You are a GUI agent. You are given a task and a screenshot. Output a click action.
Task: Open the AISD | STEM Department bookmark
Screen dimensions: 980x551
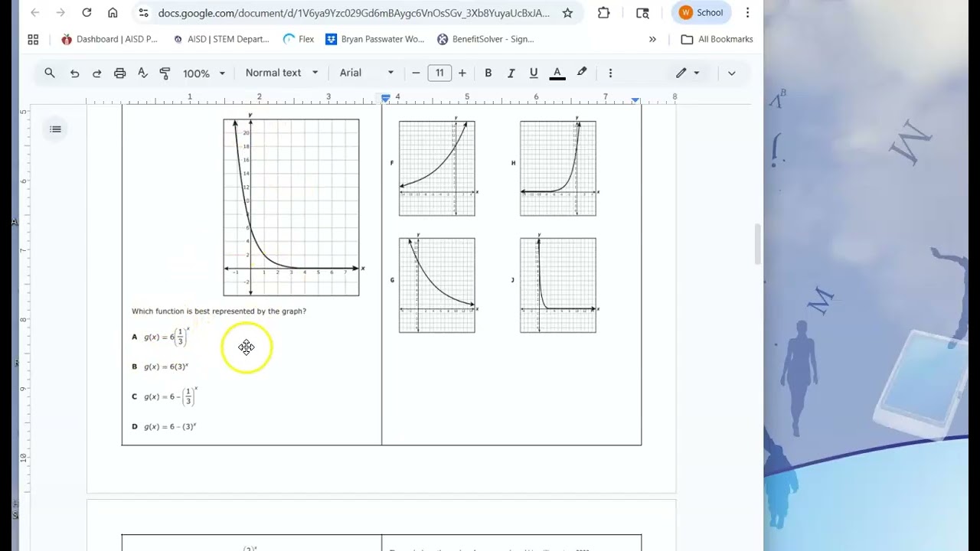click(x=221, y=39)
